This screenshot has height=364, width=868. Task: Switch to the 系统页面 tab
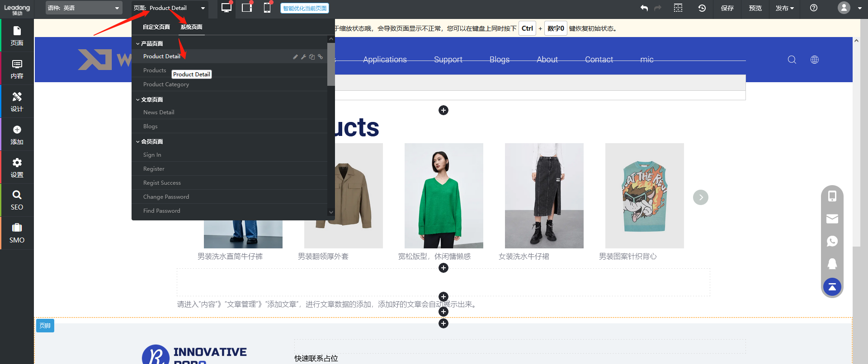tap(191, 27)
